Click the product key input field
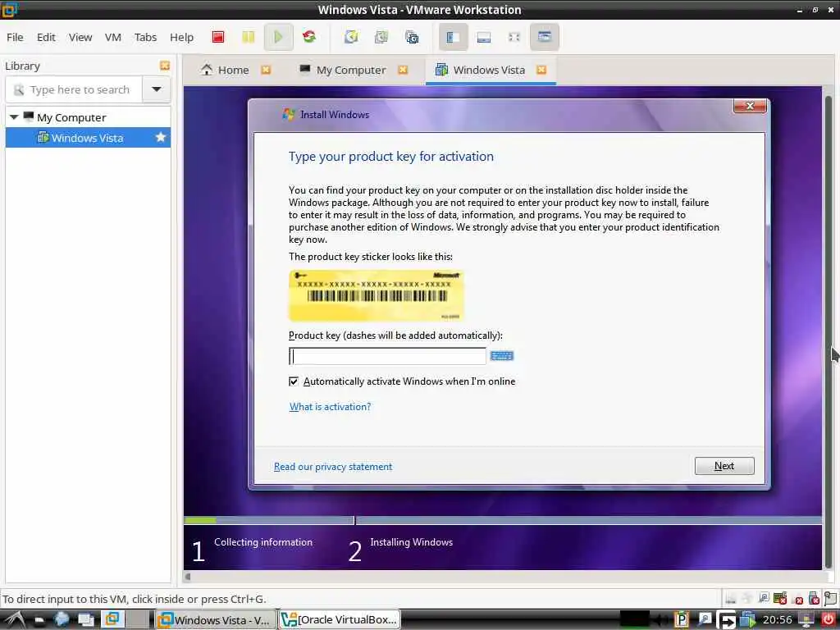This screenshot has width=840, height=630. tap(387, 356)
